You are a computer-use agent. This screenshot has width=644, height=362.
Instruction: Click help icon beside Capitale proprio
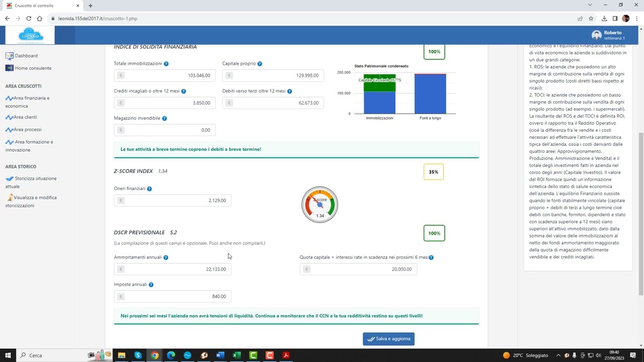click(x=260, y=64)
